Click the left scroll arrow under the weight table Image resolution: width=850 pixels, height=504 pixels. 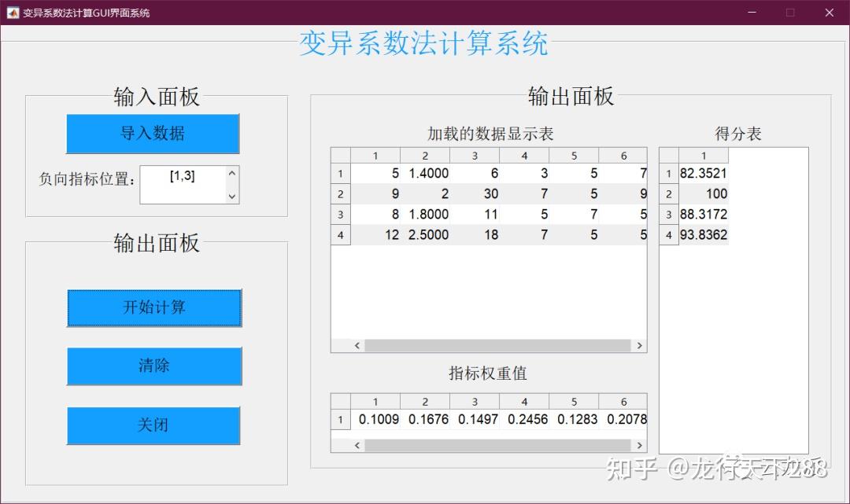tap(357, 445)
